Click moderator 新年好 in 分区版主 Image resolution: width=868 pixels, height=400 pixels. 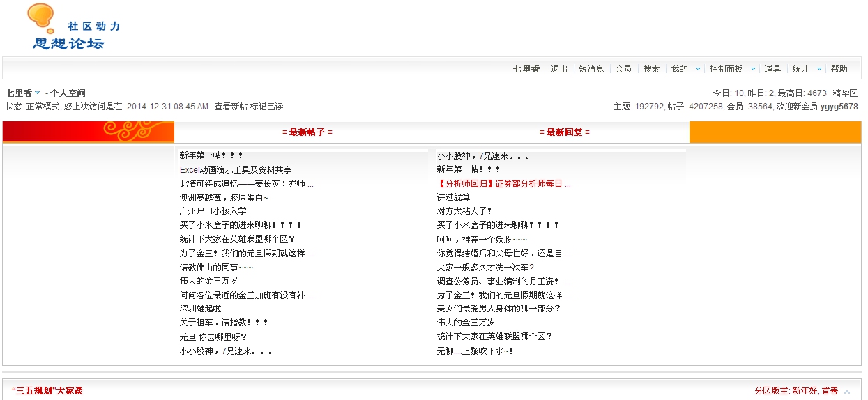tap(804, 391)
